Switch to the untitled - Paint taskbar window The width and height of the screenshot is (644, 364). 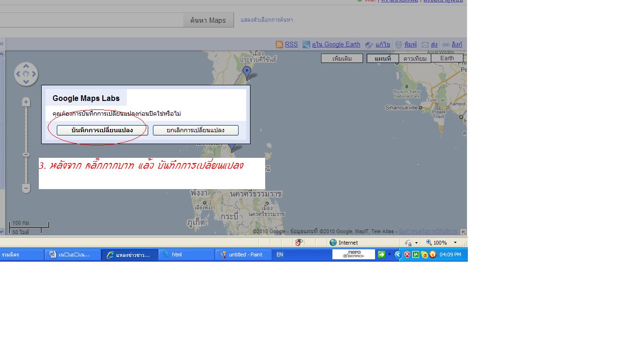pyautogui.click(x=243, y=255)
